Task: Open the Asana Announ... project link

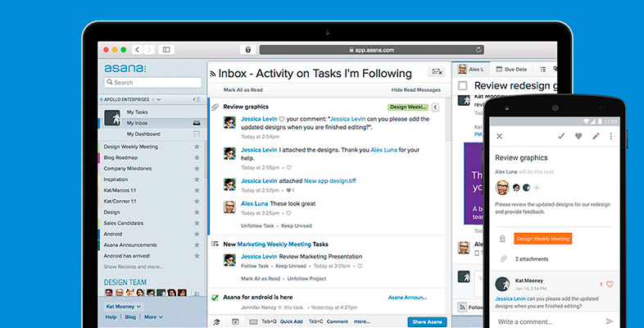Action: pos(407,297)
